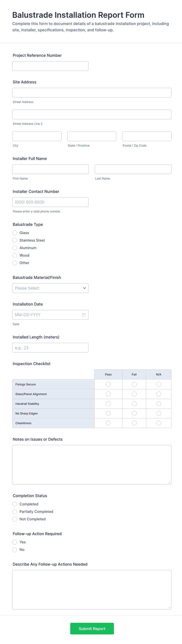182x644 pixels.
Task: Click the Postal / Zip Code field
Action: pyautogui.click(x=147, y=136)
